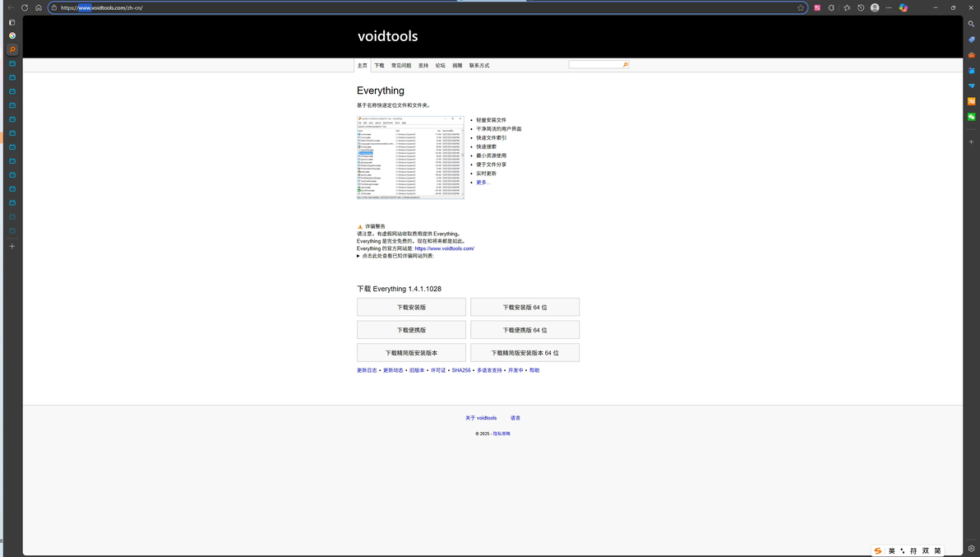
Task: Open the 许可证 link
Action: click(438, 371)
